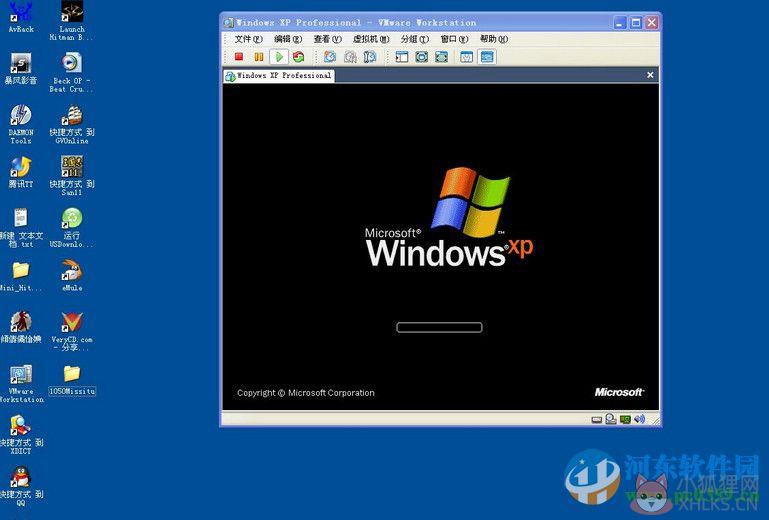Click the summary view toolbar icon

466,57
